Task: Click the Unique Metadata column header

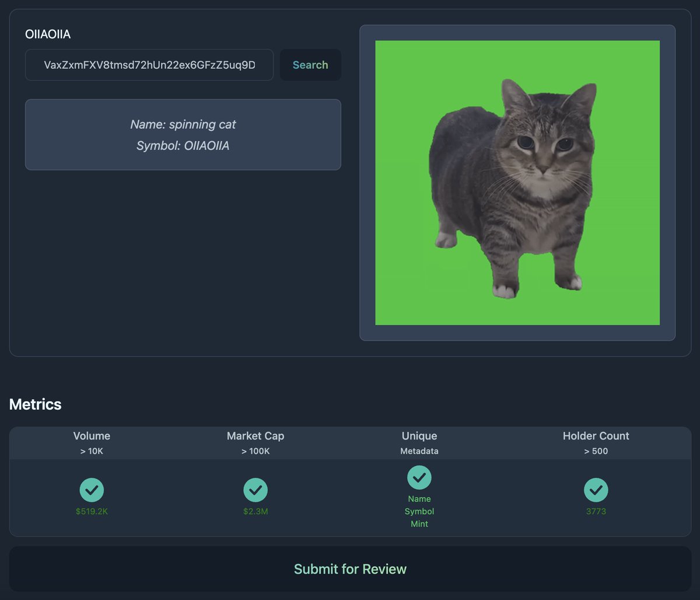Action: [x=419, y=442]
